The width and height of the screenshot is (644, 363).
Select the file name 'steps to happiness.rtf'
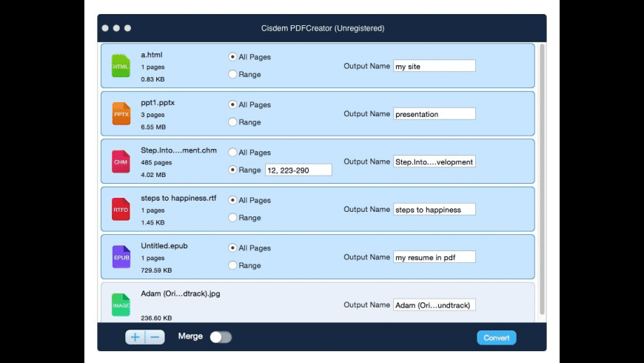click(178, 198)
